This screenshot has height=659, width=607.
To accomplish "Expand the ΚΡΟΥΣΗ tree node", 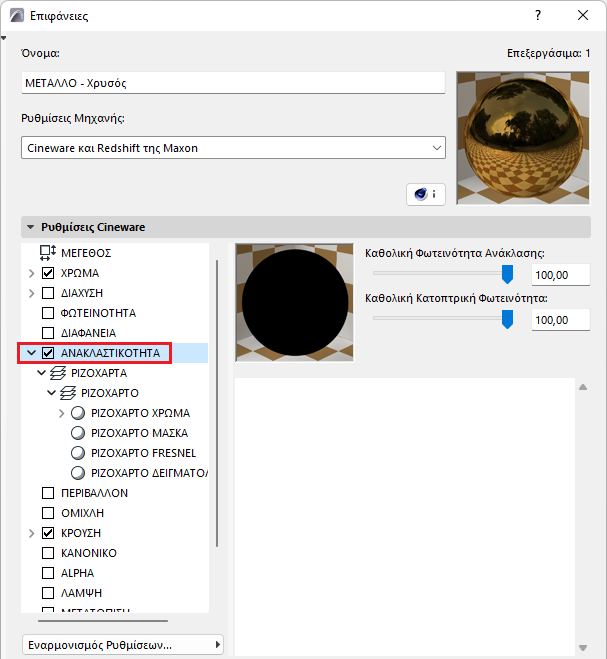I will tap(32, 533).
